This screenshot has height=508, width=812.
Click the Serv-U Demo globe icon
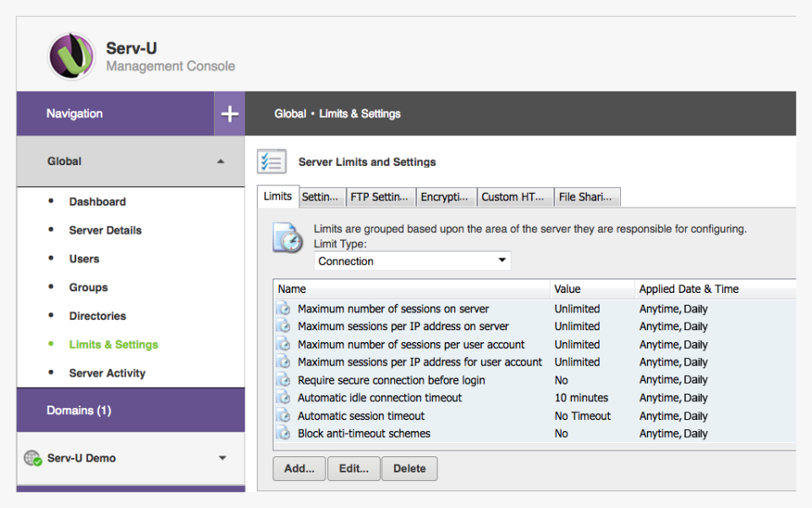pos(33,457)
